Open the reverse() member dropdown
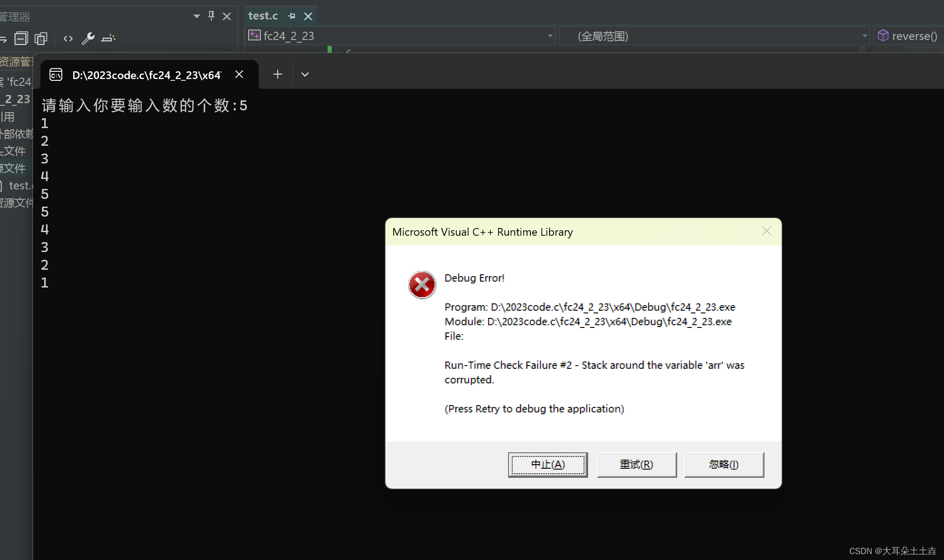Screen dimensions: 944x560 pyautogui.click(x=908, y=36)
